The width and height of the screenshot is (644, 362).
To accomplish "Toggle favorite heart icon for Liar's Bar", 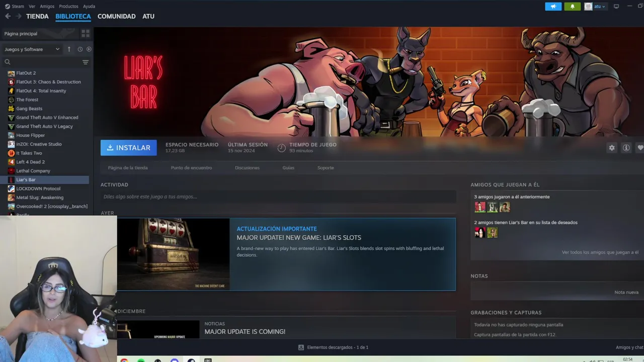I will 640,148.
